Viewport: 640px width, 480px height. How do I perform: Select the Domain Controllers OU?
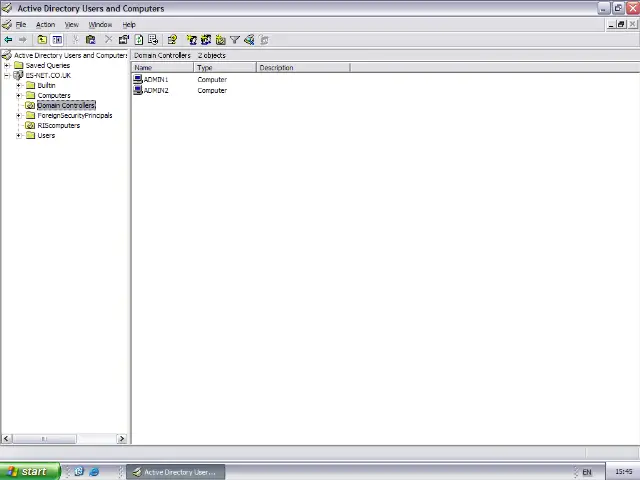pyautogui.click(x=66, y=105)
